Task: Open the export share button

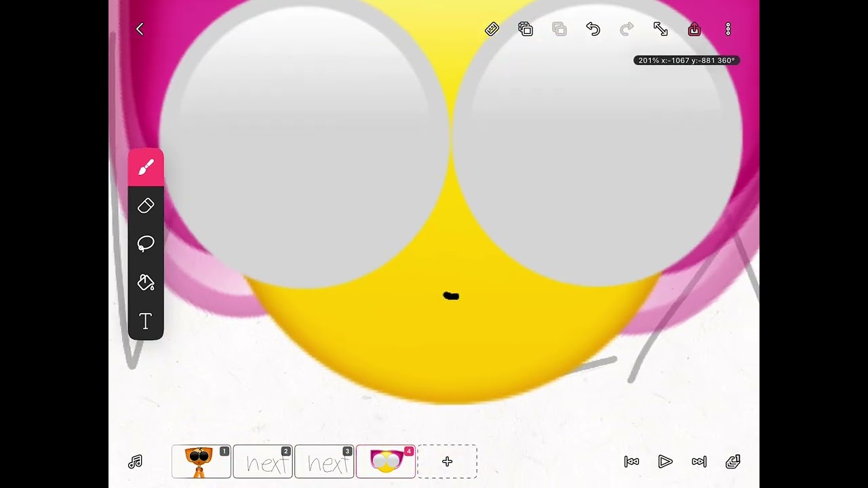Action: (x=694, y=29)
